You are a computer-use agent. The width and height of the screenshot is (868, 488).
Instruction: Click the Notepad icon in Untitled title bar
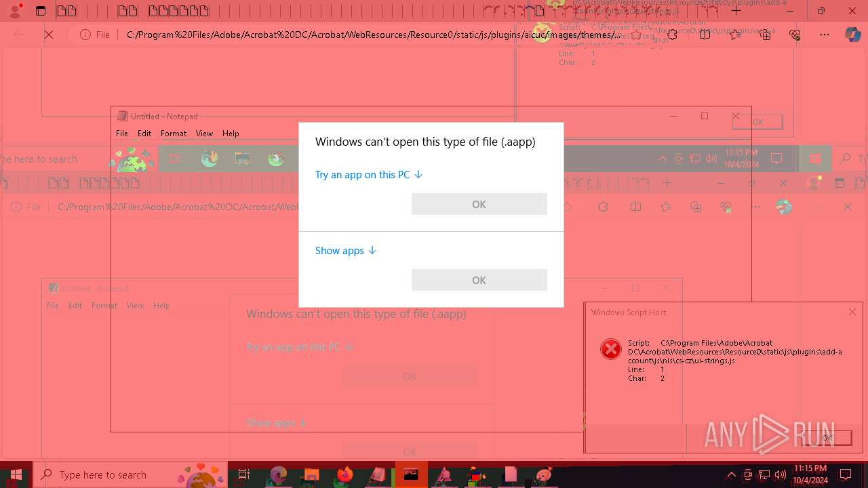(x=122, y=116)
